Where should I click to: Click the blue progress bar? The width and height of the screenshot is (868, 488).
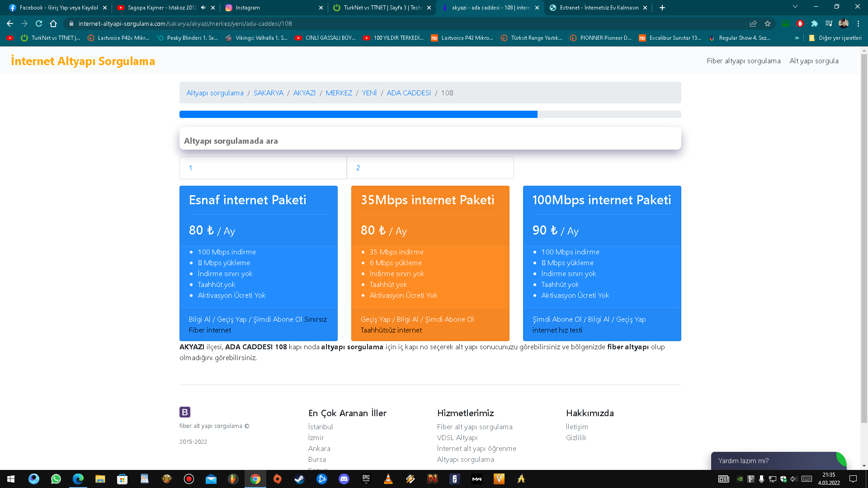click(358, 114)
